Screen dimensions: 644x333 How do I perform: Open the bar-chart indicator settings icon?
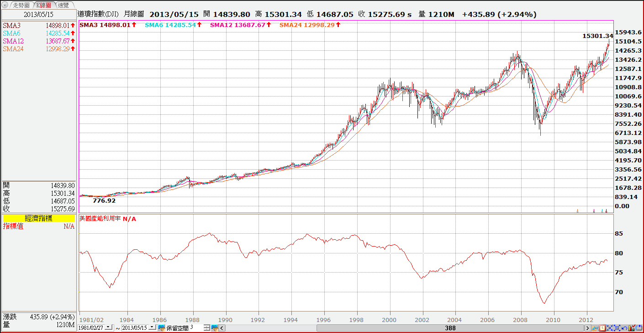tap(631, 328)
